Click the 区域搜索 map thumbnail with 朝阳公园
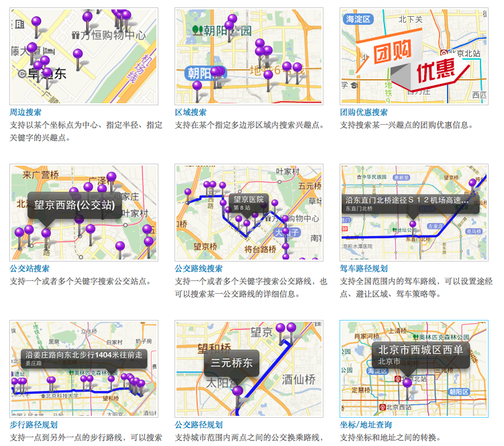Image resolution: width=504 pixels, height=446 pixels. [249, 56]
